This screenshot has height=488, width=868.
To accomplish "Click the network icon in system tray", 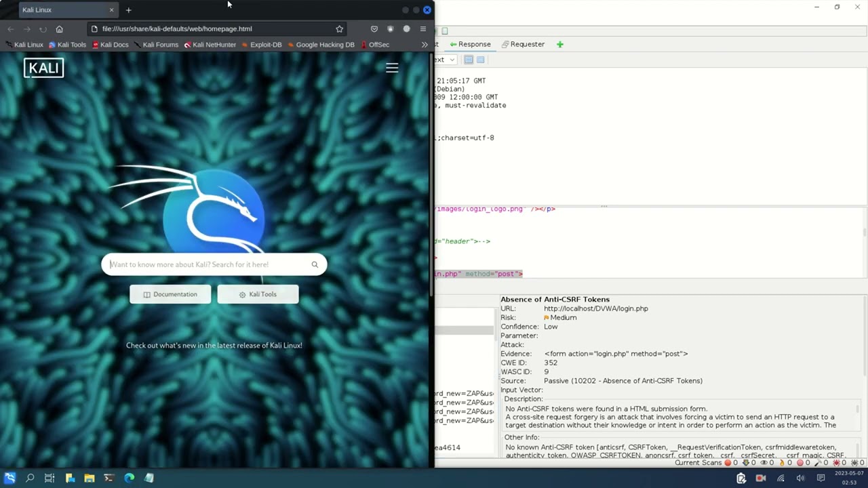I will coord(781,479).
